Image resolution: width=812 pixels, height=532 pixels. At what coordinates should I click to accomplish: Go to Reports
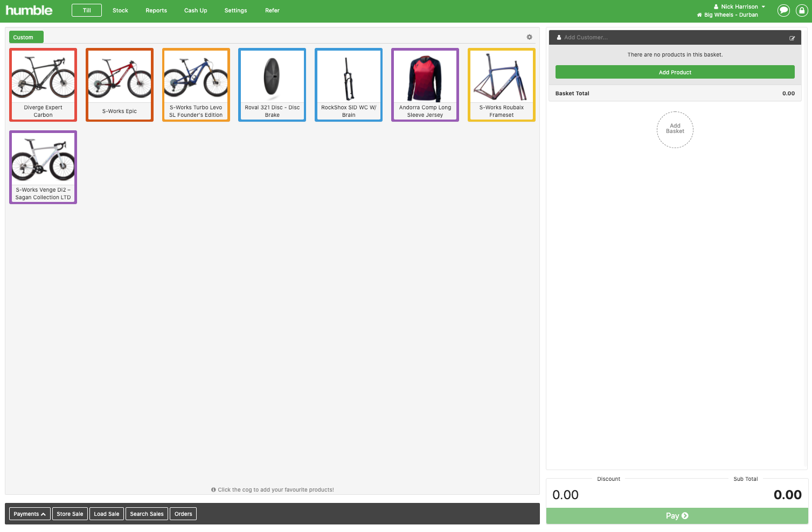156,10
